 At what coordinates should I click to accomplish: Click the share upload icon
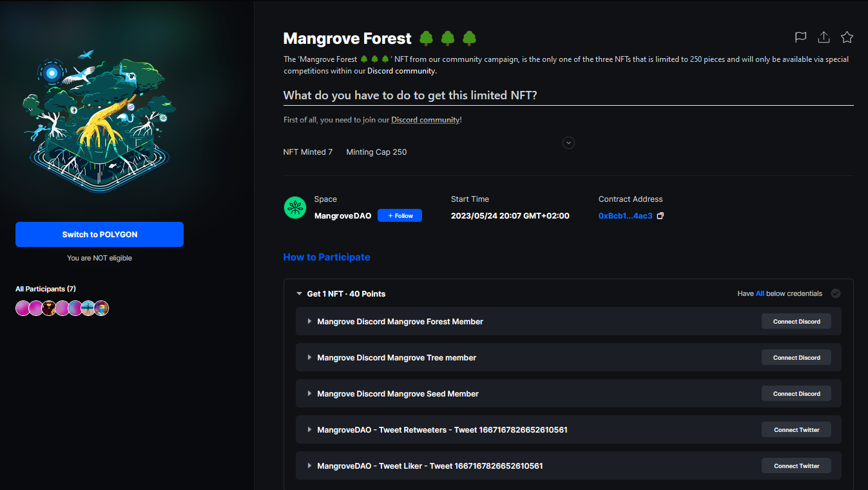click(824, 37)
